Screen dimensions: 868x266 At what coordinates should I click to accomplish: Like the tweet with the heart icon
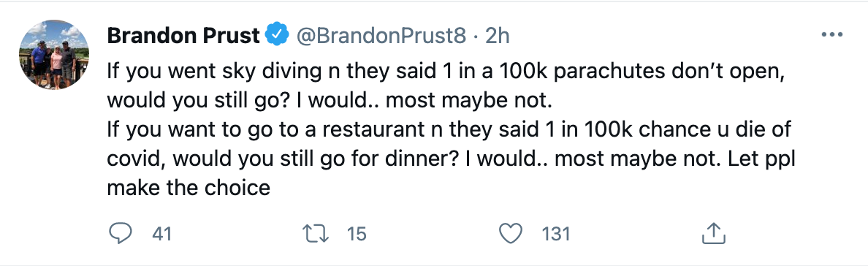511,233
